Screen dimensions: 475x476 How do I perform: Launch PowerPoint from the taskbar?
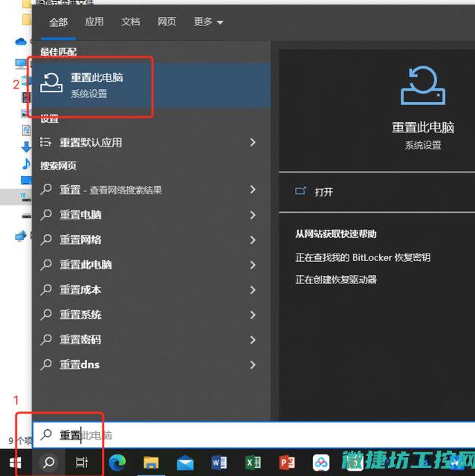pyautogui.click(x=287, y=463)
